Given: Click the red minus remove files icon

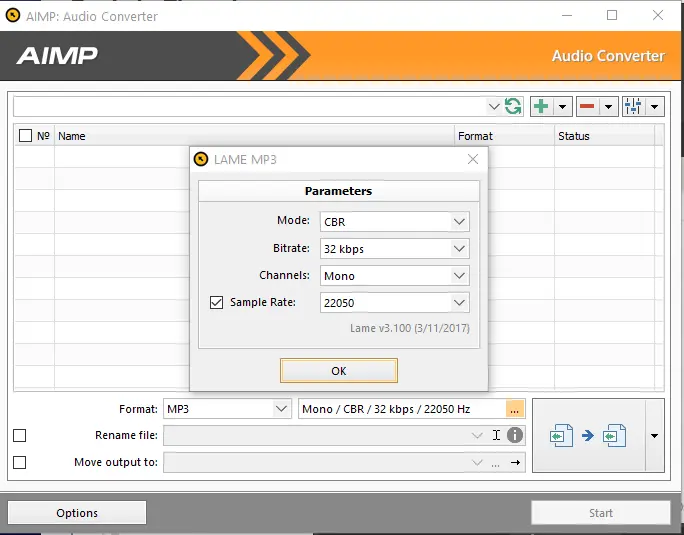Looking at the screenshot, I should (587, 106).
